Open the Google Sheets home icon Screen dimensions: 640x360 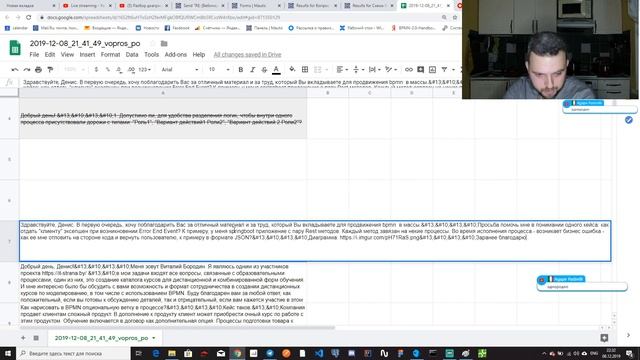(x=15, y=48)
